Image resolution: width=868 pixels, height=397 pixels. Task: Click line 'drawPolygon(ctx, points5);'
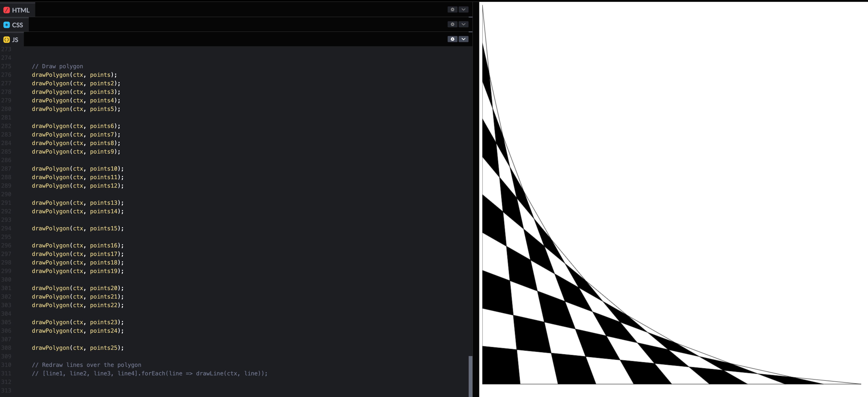coord(76,109)
